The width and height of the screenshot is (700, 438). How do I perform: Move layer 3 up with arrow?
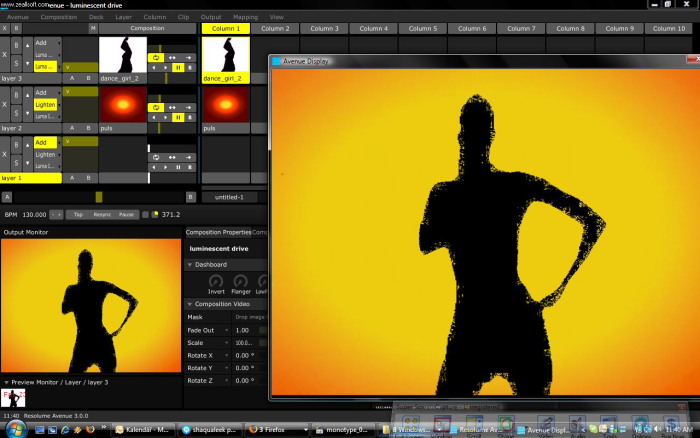[x=27, y=46]
